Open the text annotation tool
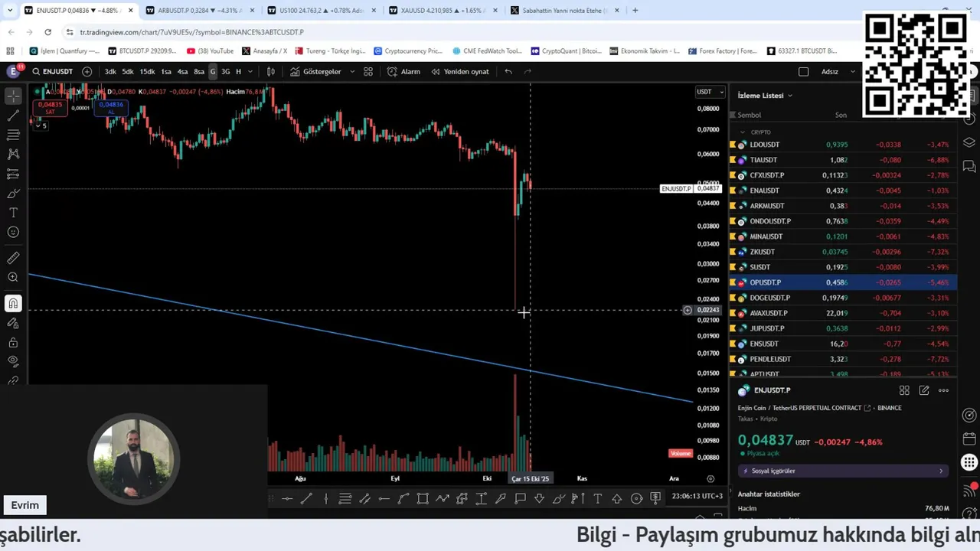Image resolution: width=980 pixels, height=551 pixels. 13,213
